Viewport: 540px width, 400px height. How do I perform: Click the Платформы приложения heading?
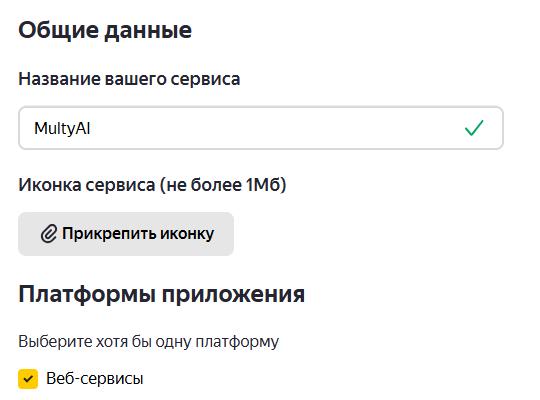pyautogui.click(x=162, y=295)
